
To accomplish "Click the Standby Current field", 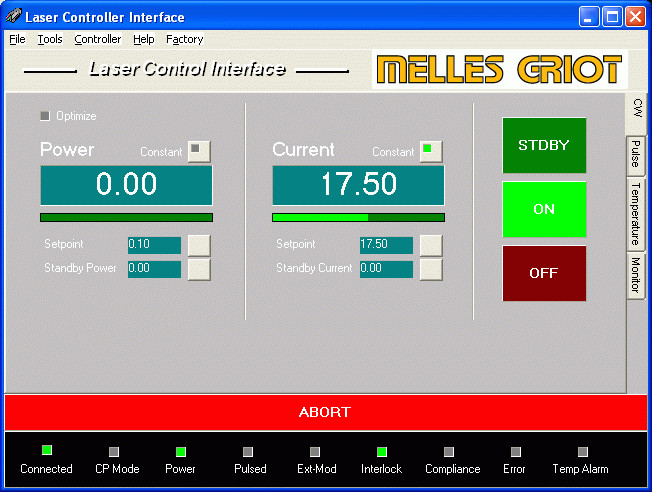I will (x=386, y=269).
